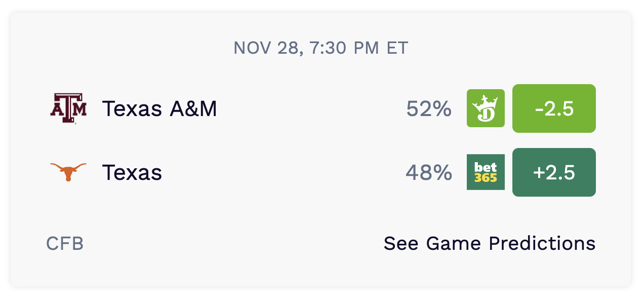Open the DraftKings sportsbook icon
644x297 pixels.
coord(486,108)
